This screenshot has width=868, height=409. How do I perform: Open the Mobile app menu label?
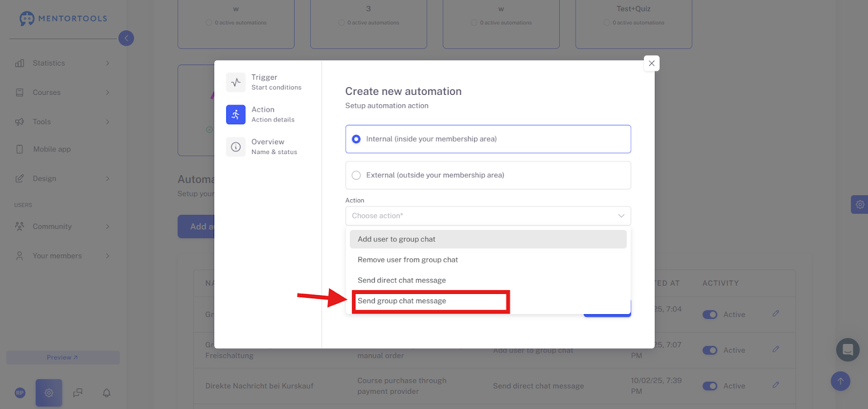[52, 149]
